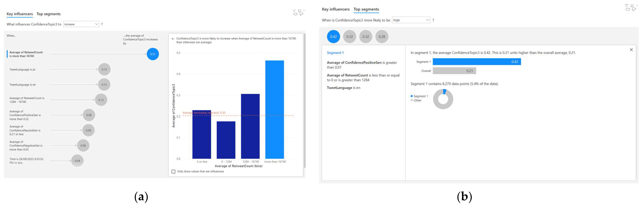Click the question mark next to Increase dropdown

102,24
